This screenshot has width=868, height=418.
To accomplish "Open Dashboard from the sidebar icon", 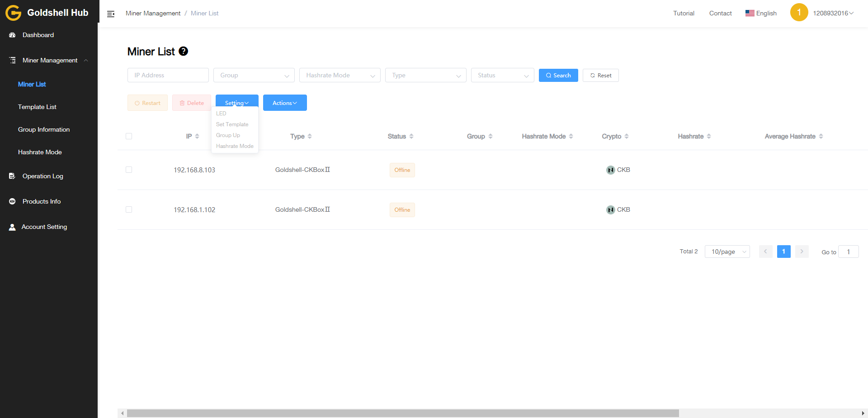I will 13,35.
